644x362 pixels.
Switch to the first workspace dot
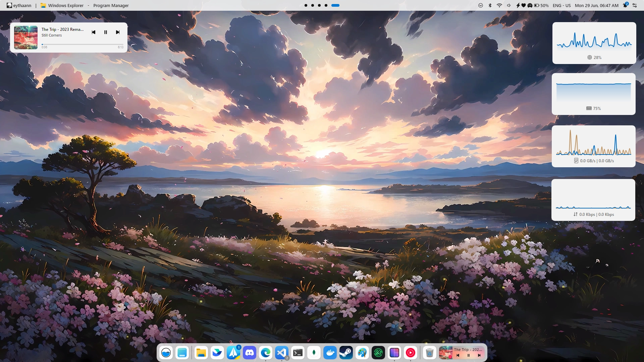[x=306, y=5]
